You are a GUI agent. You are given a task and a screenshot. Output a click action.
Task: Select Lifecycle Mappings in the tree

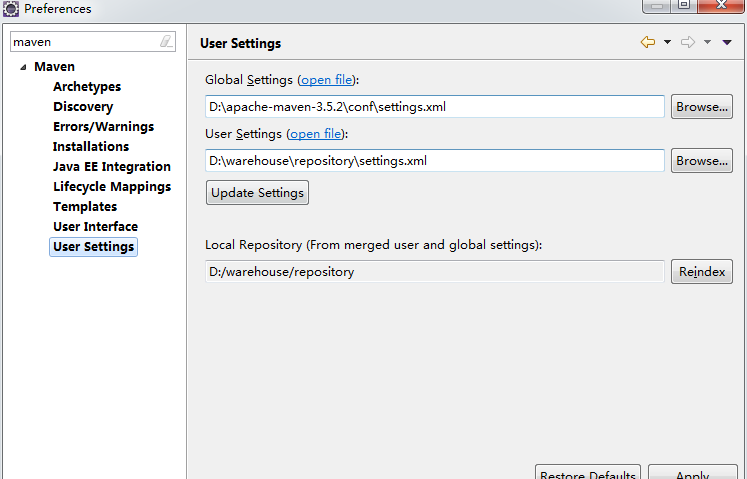(112, 187)
